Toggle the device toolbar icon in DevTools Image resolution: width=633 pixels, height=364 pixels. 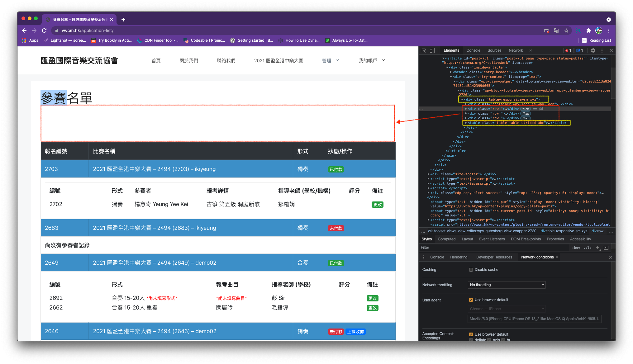coord(432,50)
